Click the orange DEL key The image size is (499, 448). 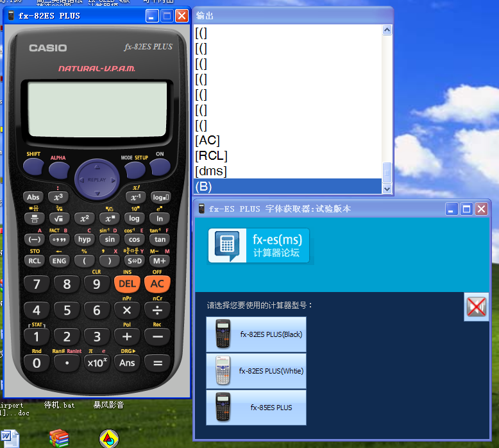[127, 284]
